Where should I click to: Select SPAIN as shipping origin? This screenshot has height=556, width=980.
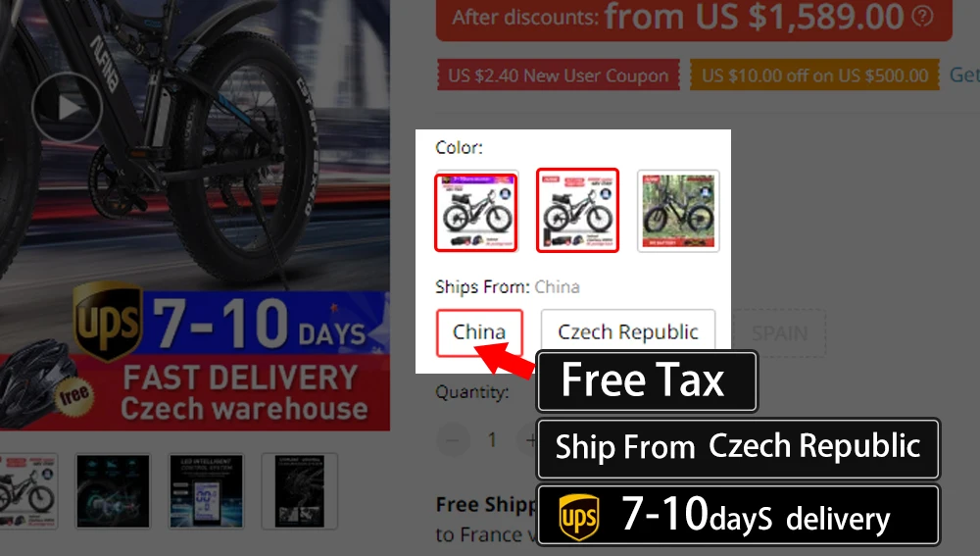(x=779, y=333)
